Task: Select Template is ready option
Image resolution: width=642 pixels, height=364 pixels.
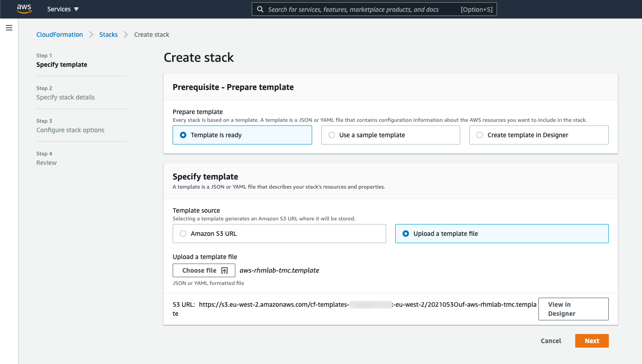Action: coord(242,135)
